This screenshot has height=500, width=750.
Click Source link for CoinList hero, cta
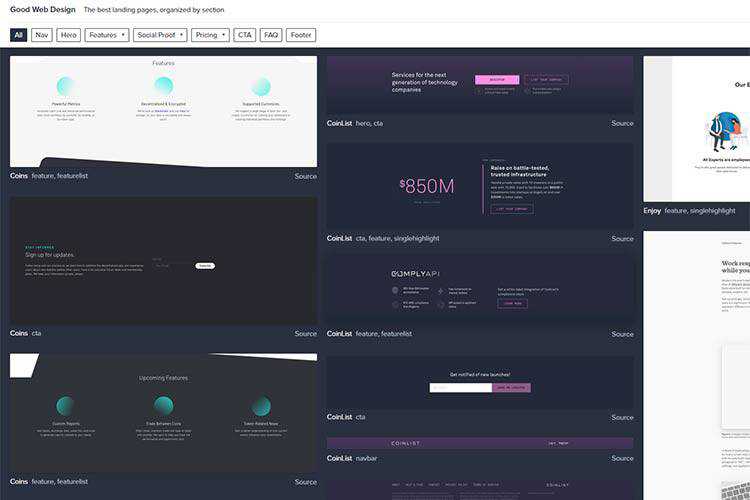tap(622, 124)
